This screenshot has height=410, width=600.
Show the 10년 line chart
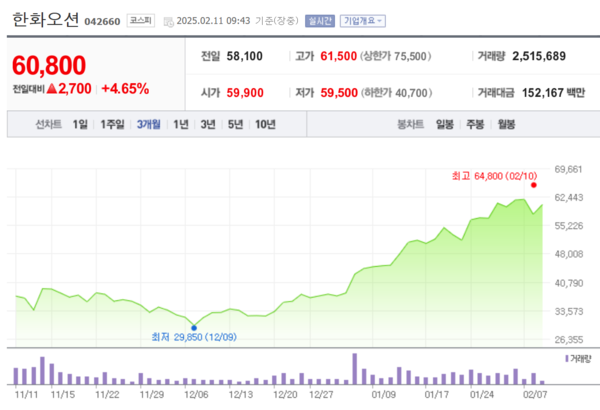[265, 124]
